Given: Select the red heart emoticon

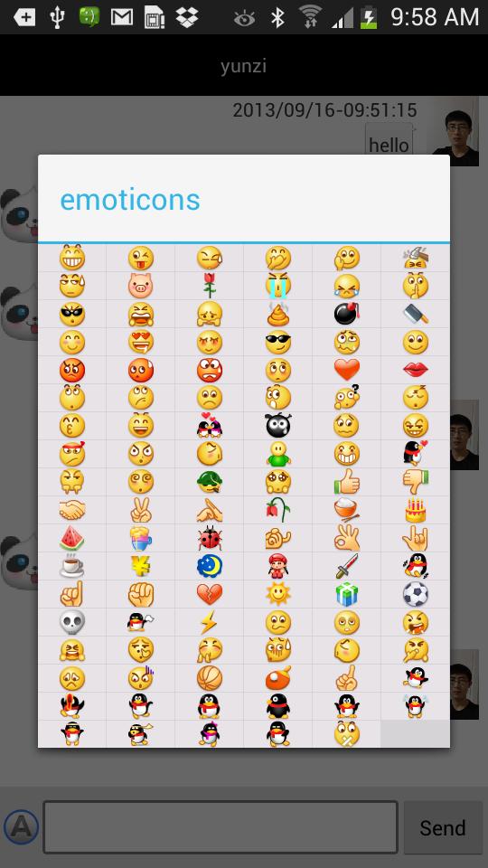Looking at the screenshot, I should tap(346, 370).
